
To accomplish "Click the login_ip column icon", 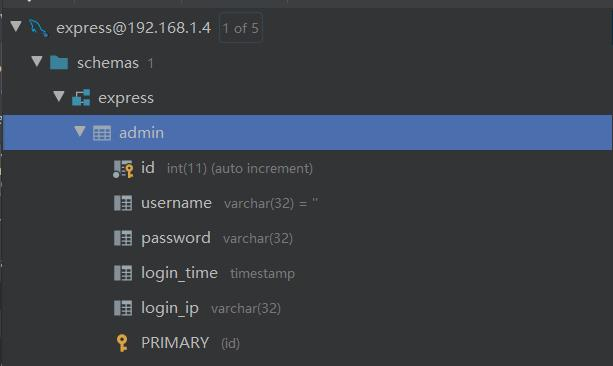I will tap(123, 308).
